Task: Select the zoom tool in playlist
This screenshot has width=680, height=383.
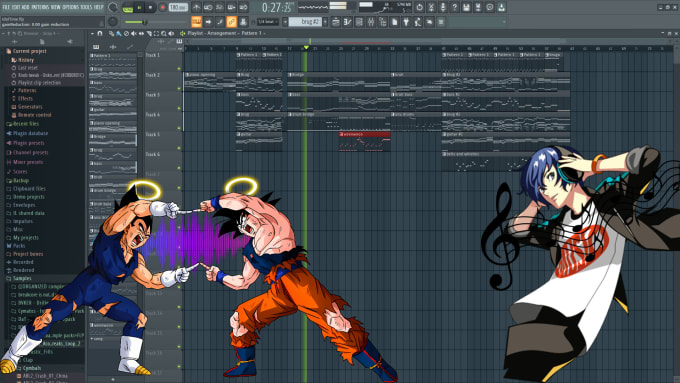Action: (163, 33)
